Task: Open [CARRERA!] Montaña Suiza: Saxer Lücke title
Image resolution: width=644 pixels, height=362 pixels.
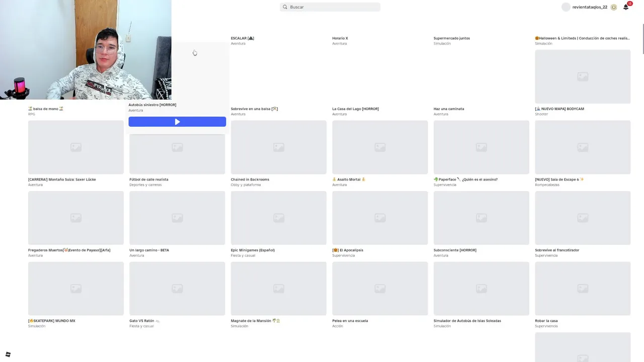Action: pos(62,179)
